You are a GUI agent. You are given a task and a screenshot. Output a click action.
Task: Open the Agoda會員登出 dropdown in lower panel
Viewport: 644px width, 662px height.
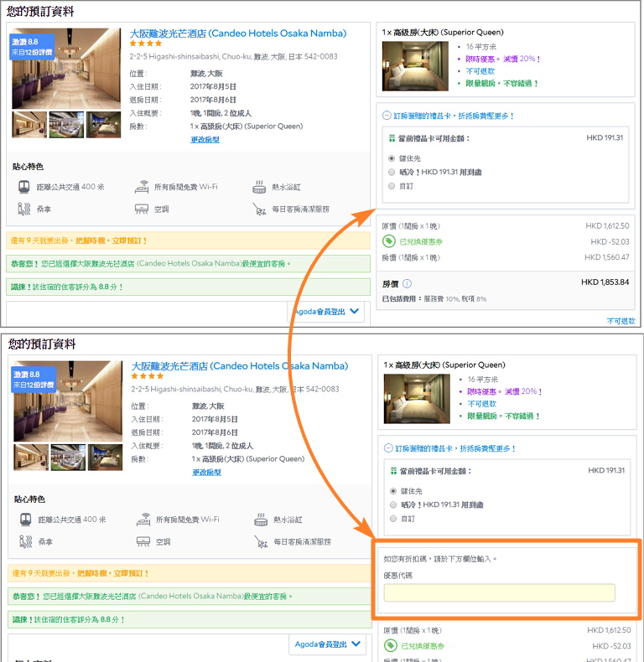(328, 644)
